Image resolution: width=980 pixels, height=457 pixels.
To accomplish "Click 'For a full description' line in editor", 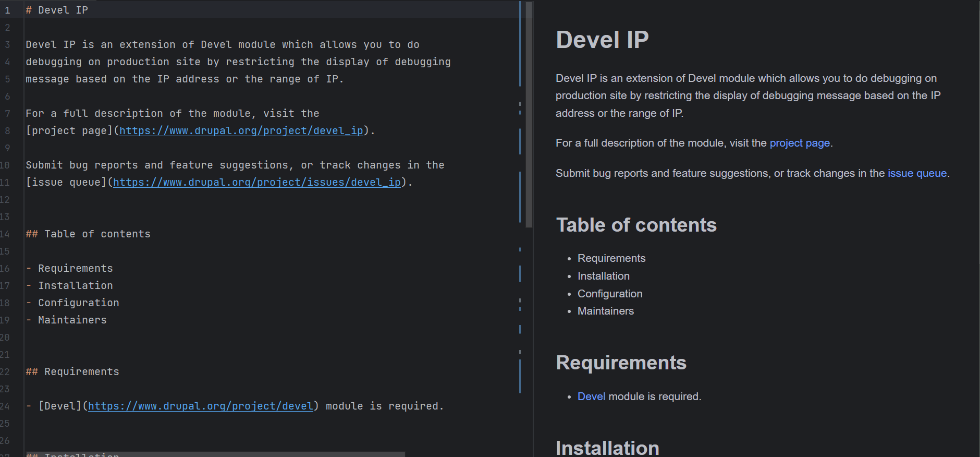I will (x=173, y=113).
